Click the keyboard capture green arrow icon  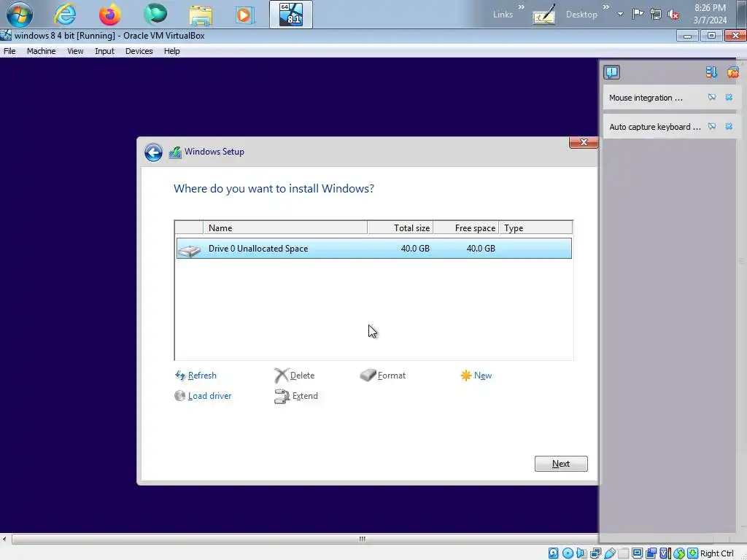[x=693, y=553]
